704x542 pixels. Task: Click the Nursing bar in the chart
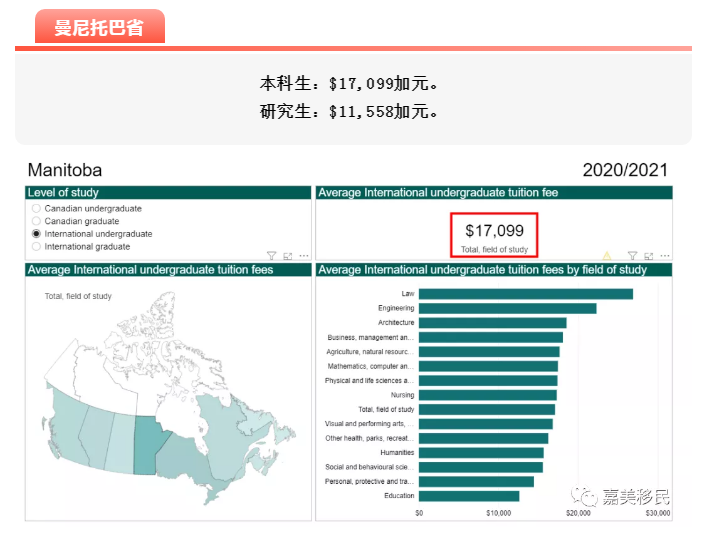coord(487,395)
